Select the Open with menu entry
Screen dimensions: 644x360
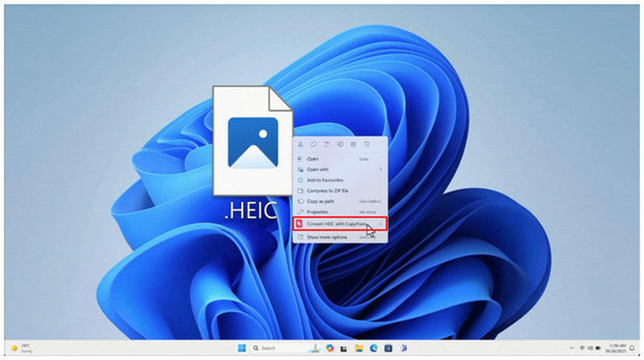click(x=340, y=169)
